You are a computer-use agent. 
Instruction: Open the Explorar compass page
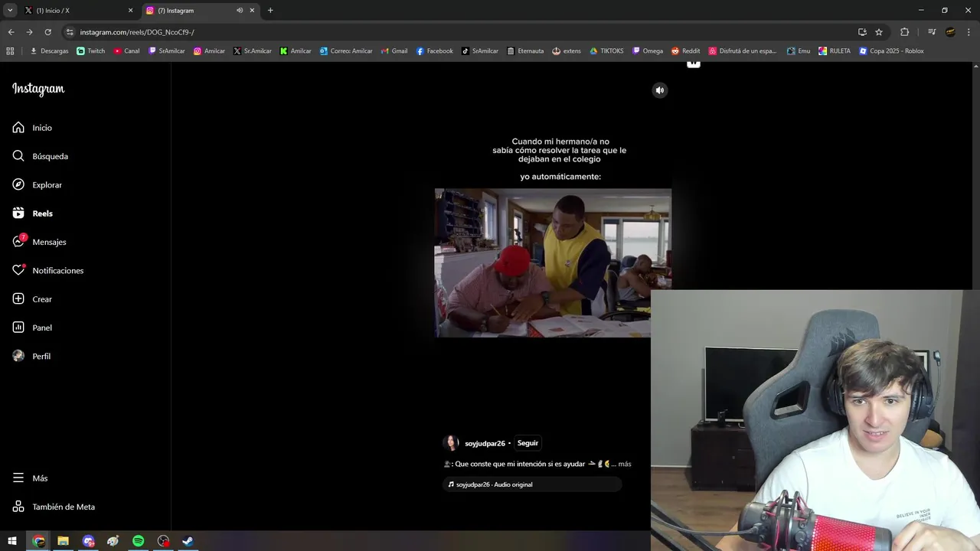click(37, 185)
